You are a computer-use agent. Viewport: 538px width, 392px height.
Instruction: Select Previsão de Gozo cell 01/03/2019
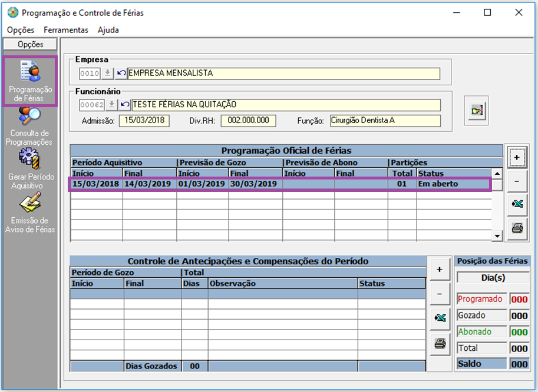pyautogui.click(x=203, y=184)
